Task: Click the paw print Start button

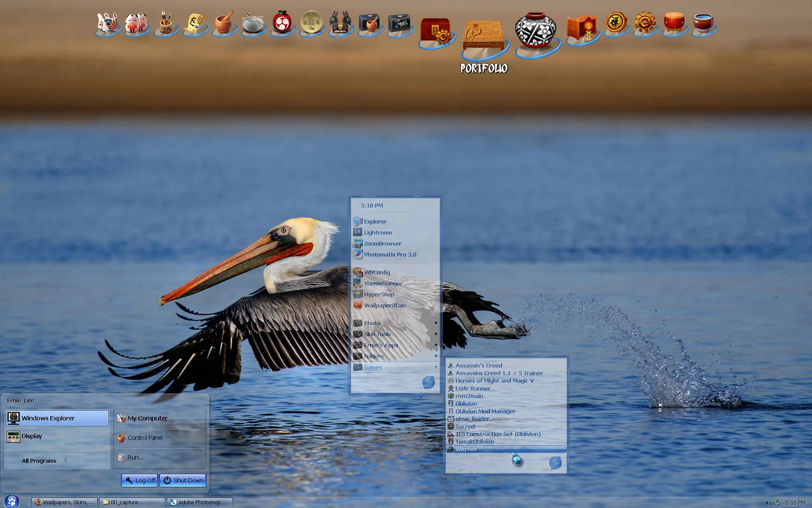Action: point(11,502)
